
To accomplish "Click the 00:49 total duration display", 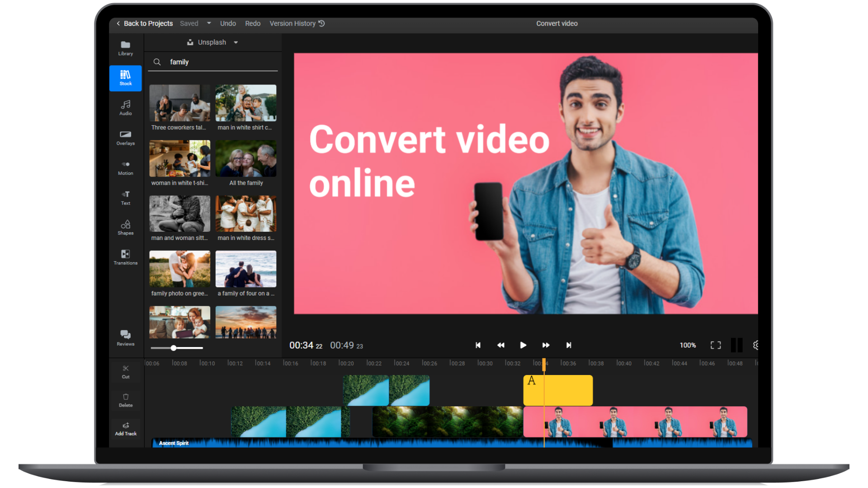I will (x=346, y=345).
